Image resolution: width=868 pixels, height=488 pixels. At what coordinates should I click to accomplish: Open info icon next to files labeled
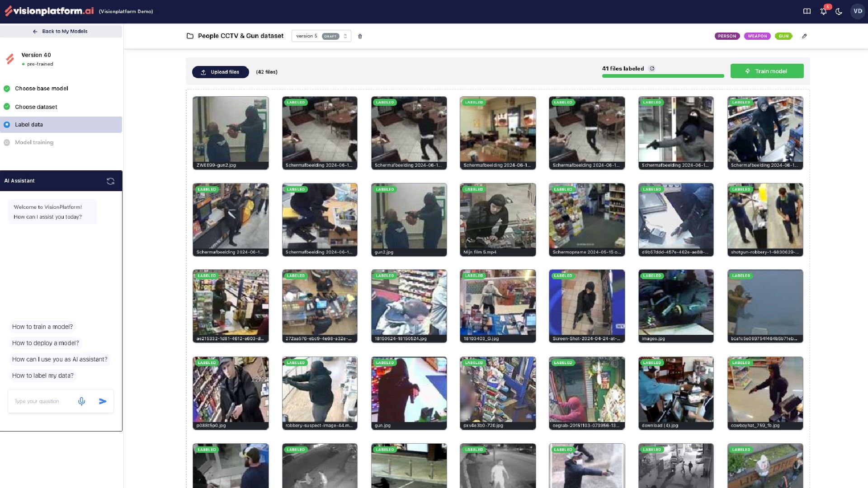[x=652, y=69]
